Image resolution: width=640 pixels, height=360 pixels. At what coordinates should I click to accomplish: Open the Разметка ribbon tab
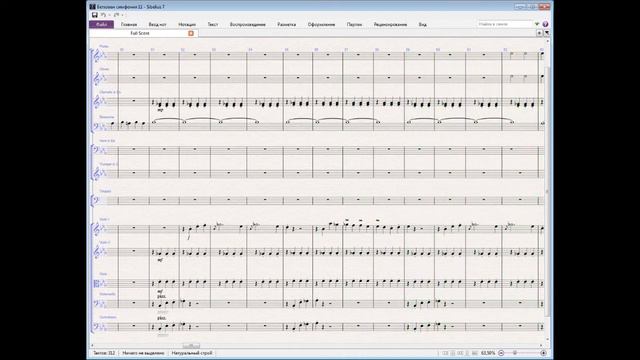[287, 24]
